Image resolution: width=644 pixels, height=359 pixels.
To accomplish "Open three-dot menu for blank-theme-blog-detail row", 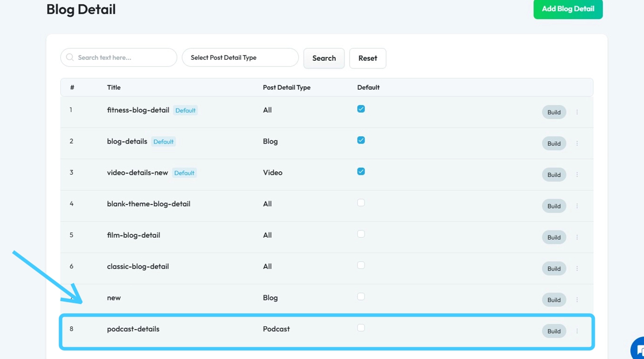I will (577, 206).
